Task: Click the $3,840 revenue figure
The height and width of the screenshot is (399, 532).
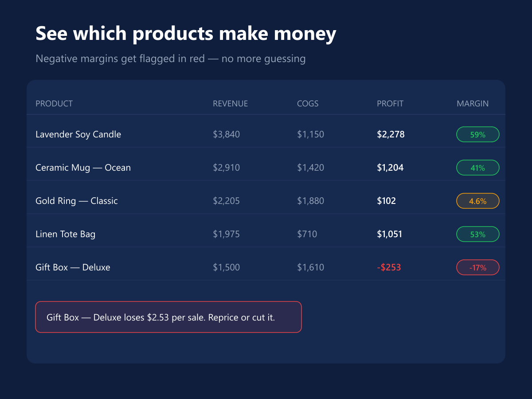Action: coord(226,134)
